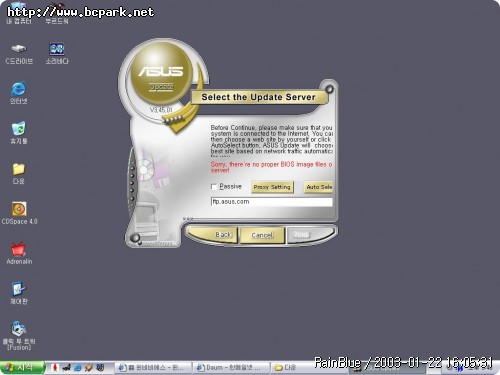Tick the Passive checkbox
The width and height of the screenshot is (500, 375).
pyautogui.click(x=214, y=187)
